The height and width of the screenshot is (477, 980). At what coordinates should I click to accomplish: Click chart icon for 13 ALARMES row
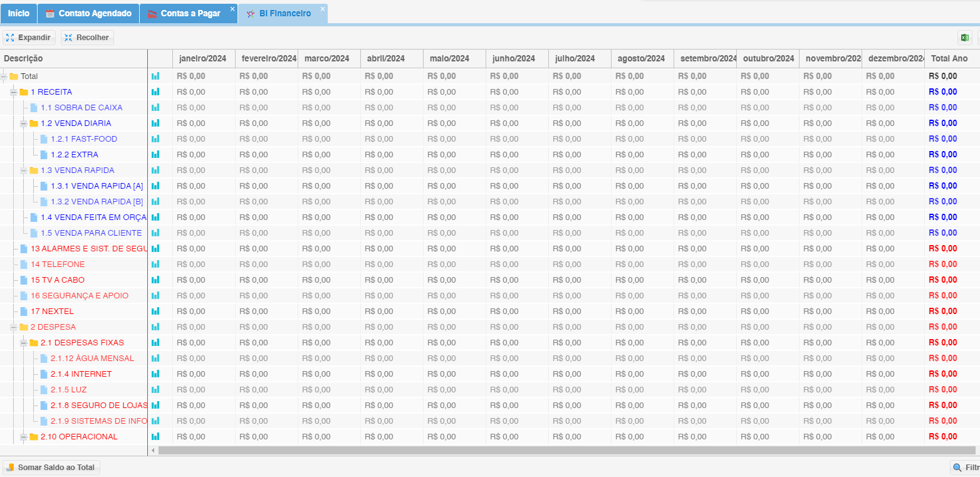pos(155,248)
